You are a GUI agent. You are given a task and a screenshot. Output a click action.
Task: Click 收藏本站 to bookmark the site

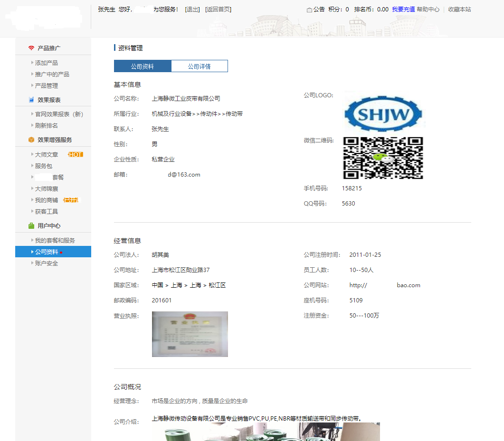tap(459, 9)
